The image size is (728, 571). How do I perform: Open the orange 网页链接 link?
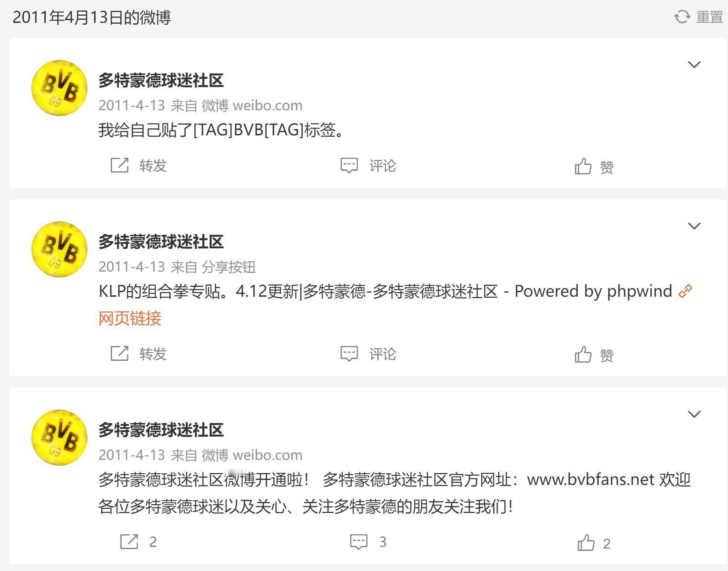pyautogui.click(x=130, y=318)
